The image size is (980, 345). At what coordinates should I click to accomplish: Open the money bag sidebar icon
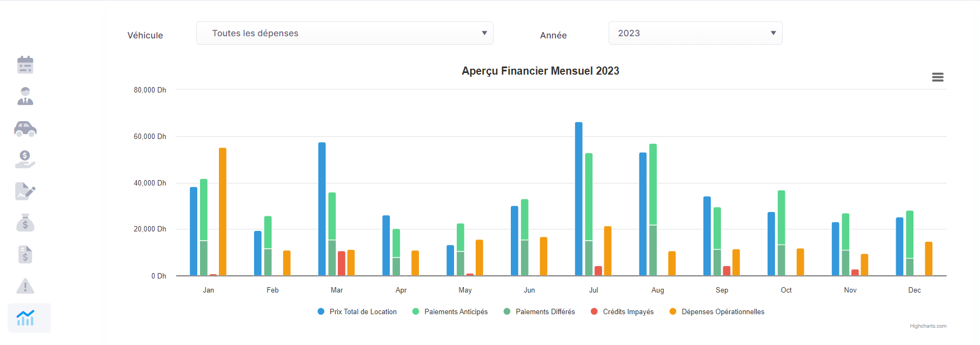click(25, 223)
